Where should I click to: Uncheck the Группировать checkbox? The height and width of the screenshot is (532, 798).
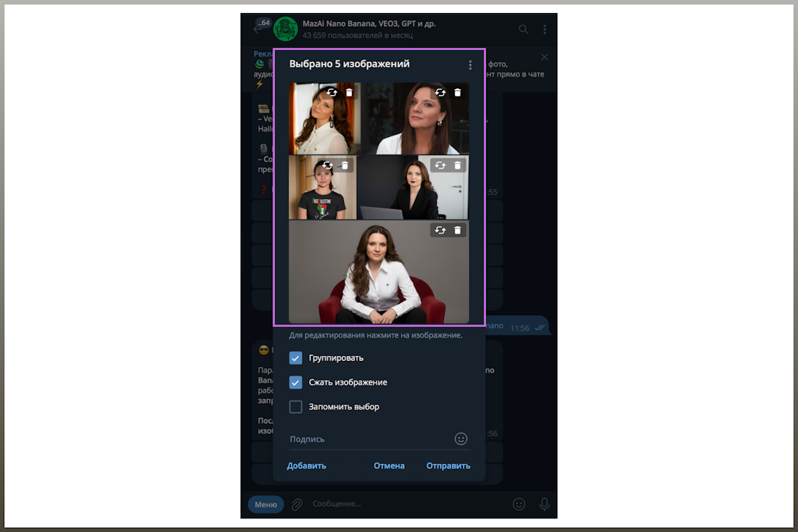[296, 358]
